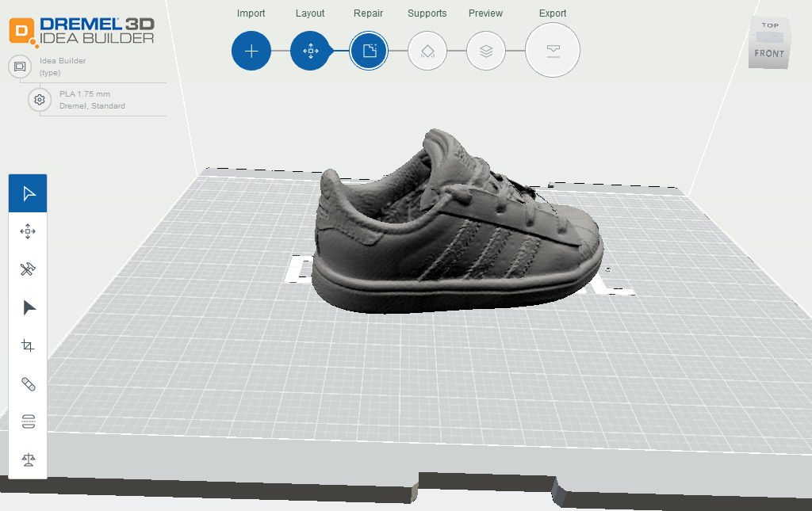Screen dimensions: 812x511
Task: Select the arrow selection tool in the sidebar
Action: pos(27,193)
